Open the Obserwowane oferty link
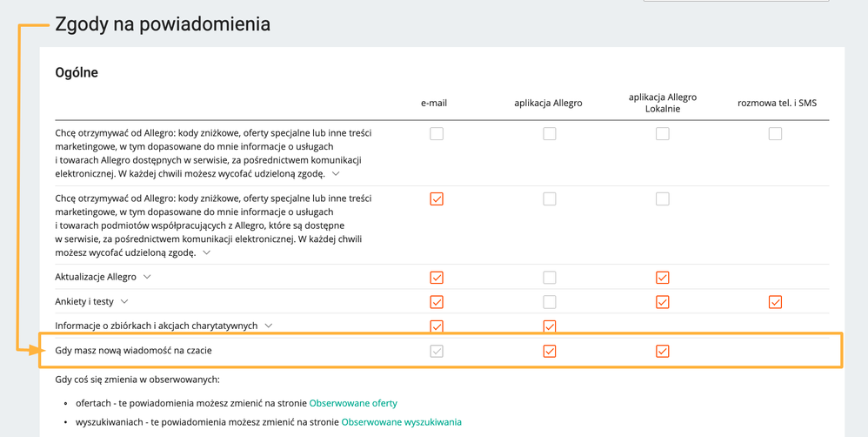 point(353,403)
